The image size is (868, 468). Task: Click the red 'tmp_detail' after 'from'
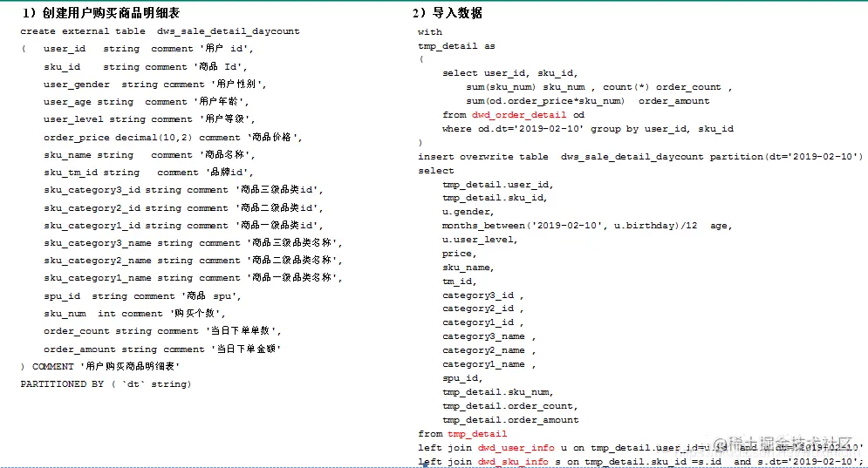point(477,434)
